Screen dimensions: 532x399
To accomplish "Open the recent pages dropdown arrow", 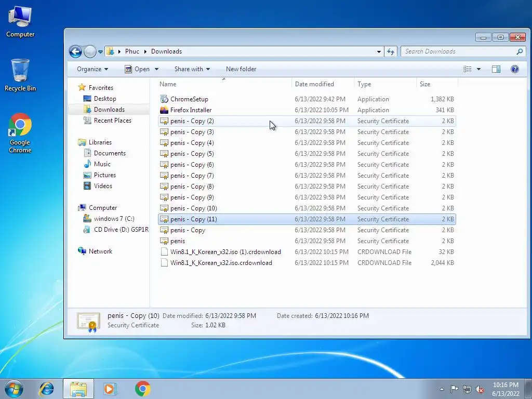I will point(100,52).
